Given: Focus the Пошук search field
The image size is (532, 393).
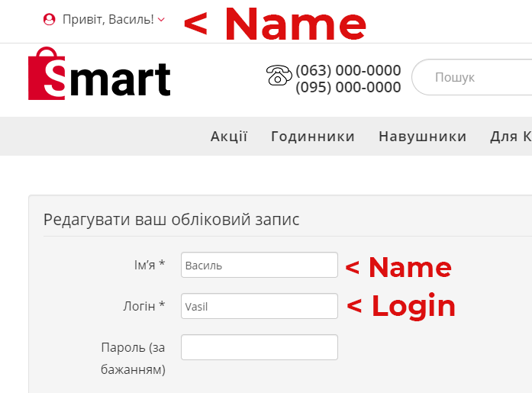Looking at the screenshot, I should pyautogui.click(x=472, y=77).
